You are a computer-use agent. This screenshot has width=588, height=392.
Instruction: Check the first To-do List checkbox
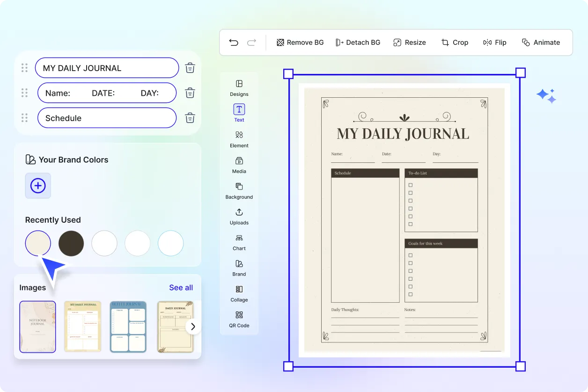click(x=411, y=185)
